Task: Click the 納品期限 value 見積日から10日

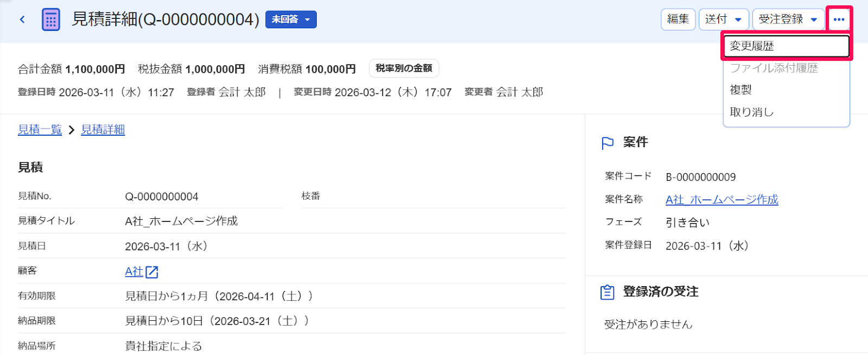Action: point(217,321)
